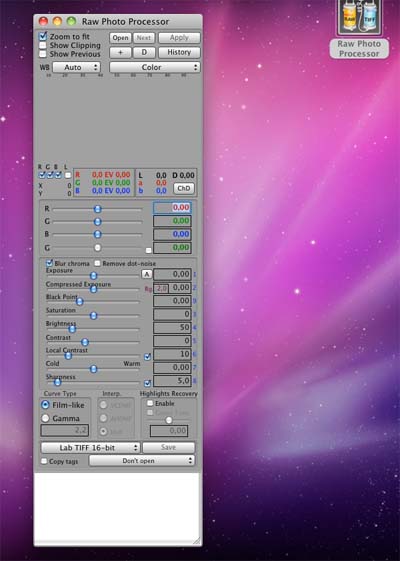Click the Compressed Exposure slider knob
Viewport: 400px width, 561px height.
(x=93, y=289)
